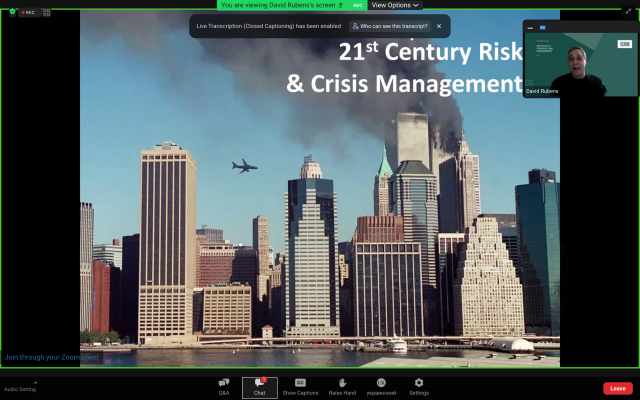This screenshot has height=400, width=640.
Task: Click 'Live Transcription (Closed Captioning) has been enabled' text
Action: (269, 26)
